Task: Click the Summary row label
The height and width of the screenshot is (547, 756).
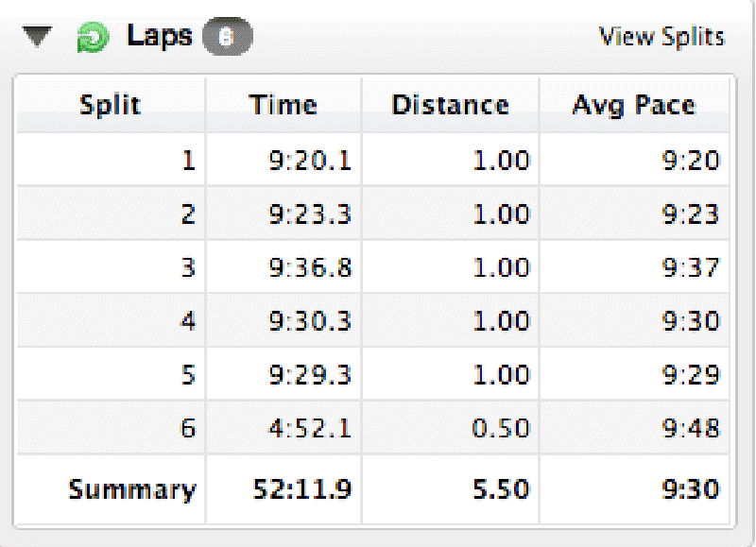Action: (x=132, y=489)
